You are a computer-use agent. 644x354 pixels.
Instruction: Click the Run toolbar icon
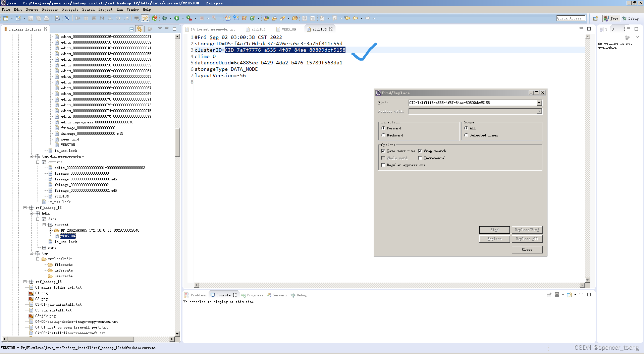177,18
